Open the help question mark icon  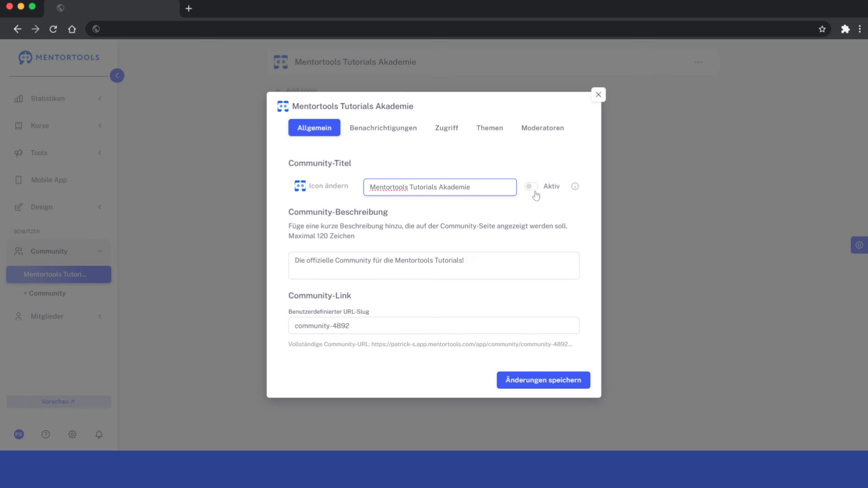coord(46,434)
